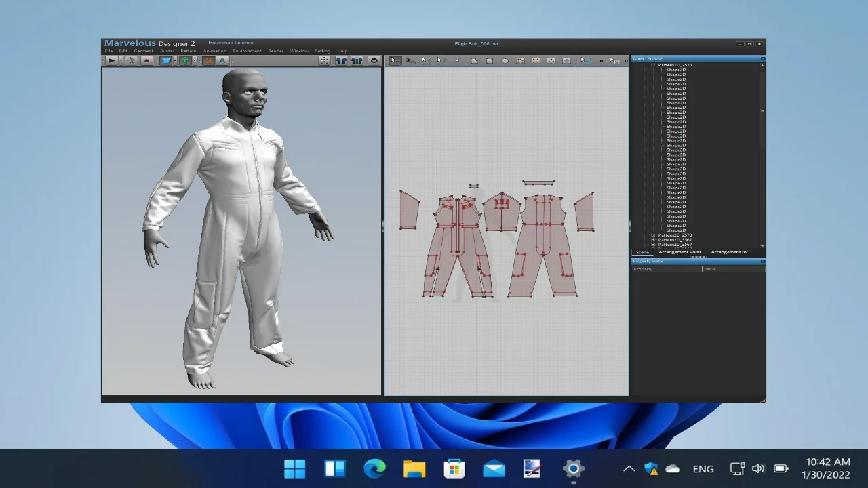868x488 pixels.
Task: Click the blue shirt garment display icon
Action: click(x=165, y=60)
